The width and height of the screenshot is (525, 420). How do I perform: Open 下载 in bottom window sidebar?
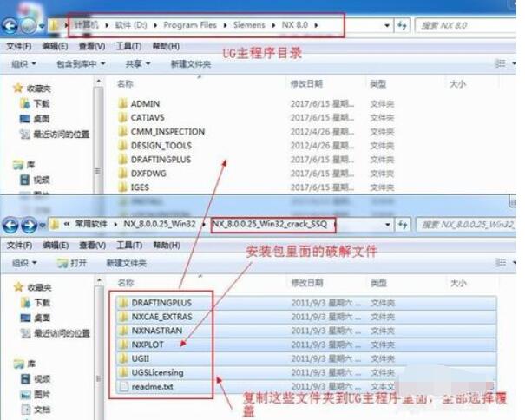(x=36, y=303)
